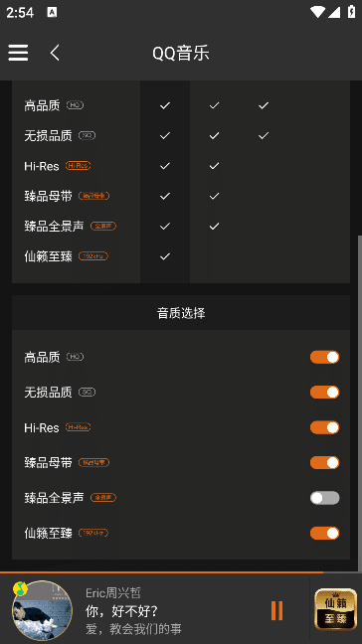Tap the QQ音乐 page title
The height and width of the screenshot is (644, 362).
tap(181, 54)
